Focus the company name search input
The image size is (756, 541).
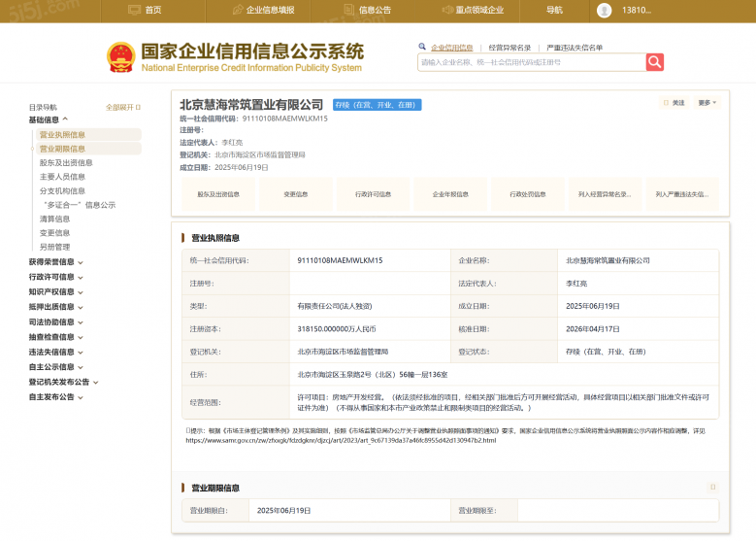pos(532,62)
